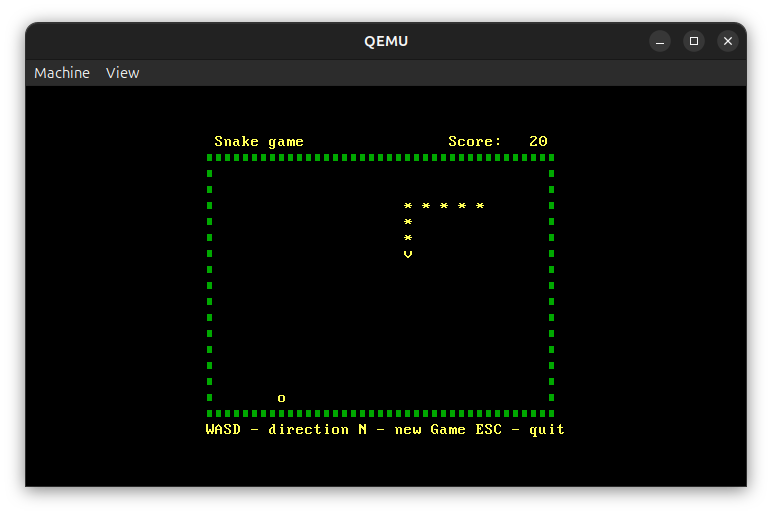Image resolution: width=772 pixels, height=515 pixels.
Task: Click the 'WASD - direction' instruction text
Action: tap(277, 429)
